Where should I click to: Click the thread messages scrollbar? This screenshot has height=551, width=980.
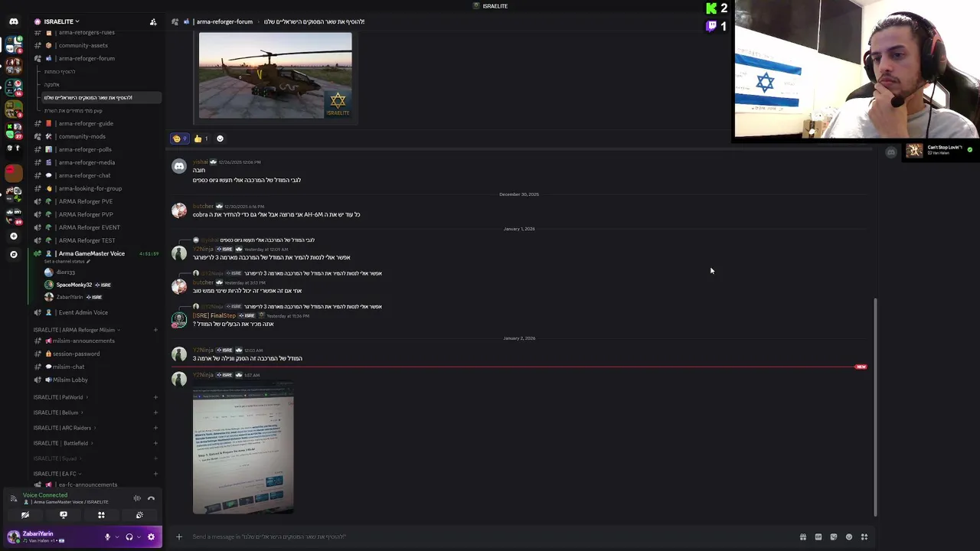tap(876, 407)
